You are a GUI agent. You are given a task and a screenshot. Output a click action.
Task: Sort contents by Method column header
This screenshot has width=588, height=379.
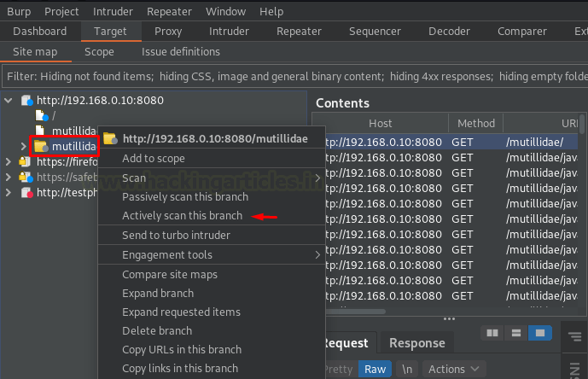(475, 124)
